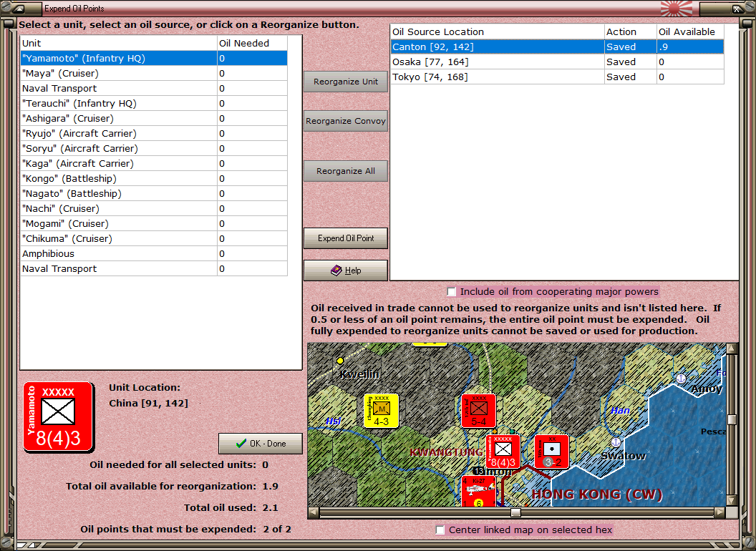This screenshot has width=756, height=551.
Task: Select the "Chikuma" (Cruiser) row
Action: tap(154, 238)
